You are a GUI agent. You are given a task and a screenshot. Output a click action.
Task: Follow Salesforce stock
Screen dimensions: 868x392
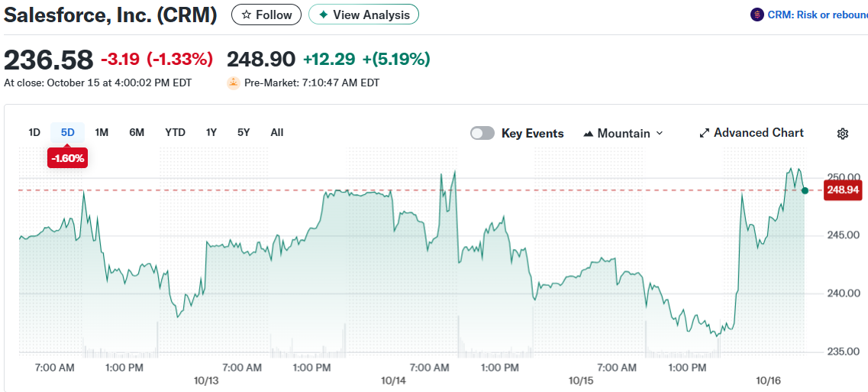point(266,15)
